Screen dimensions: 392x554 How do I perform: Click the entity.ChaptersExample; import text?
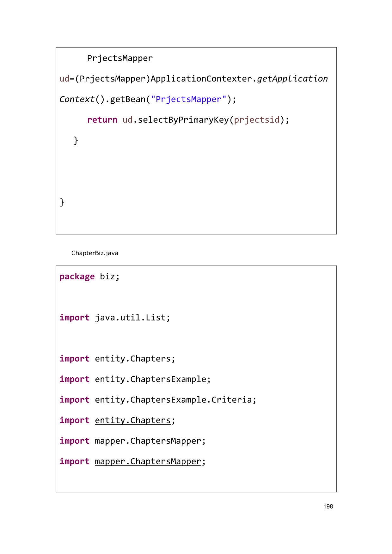(x=152, y=379)
